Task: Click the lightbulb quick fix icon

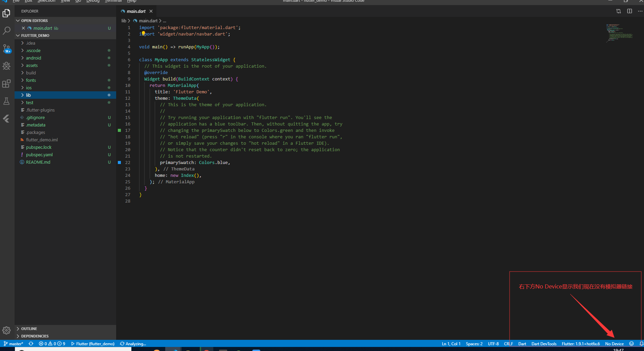Action: pos(143,33)
